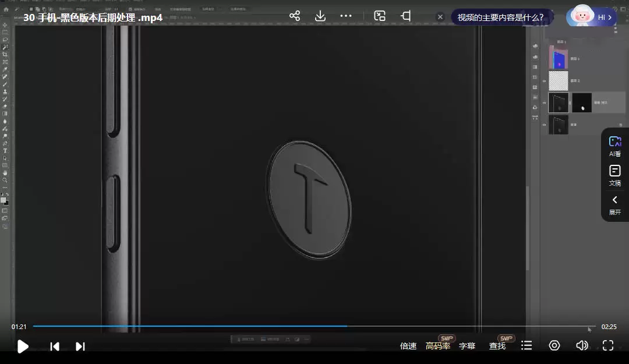This screenshot has height=364, width=629.
Task: Toggle fullscreen mode
Action: [x=608, y=346]
